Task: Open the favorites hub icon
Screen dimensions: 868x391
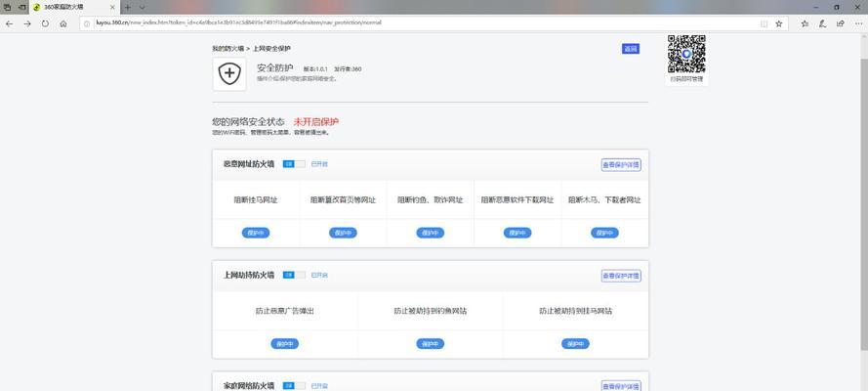Action: [805, 23]
